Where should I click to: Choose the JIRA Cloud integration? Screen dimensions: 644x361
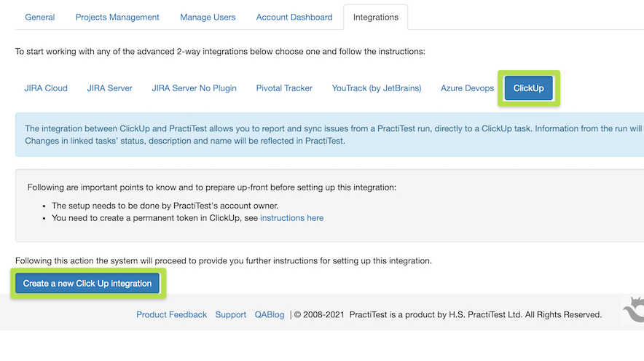46,88
